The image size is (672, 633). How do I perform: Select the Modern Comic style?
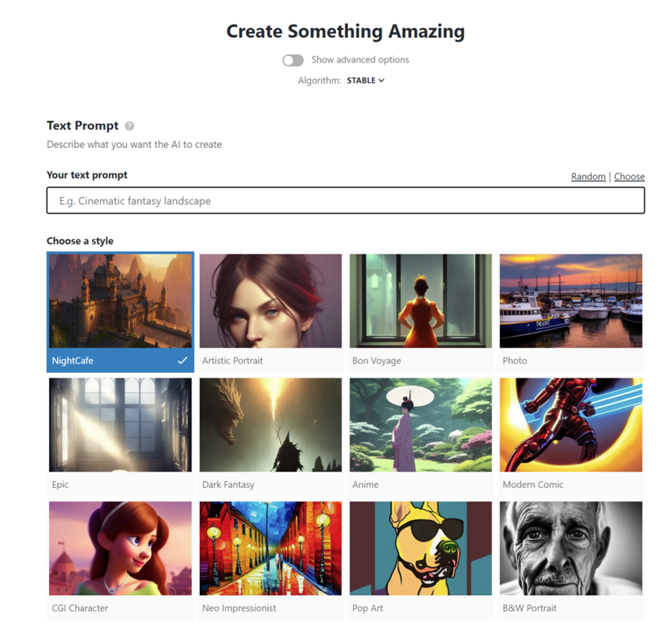571,436
